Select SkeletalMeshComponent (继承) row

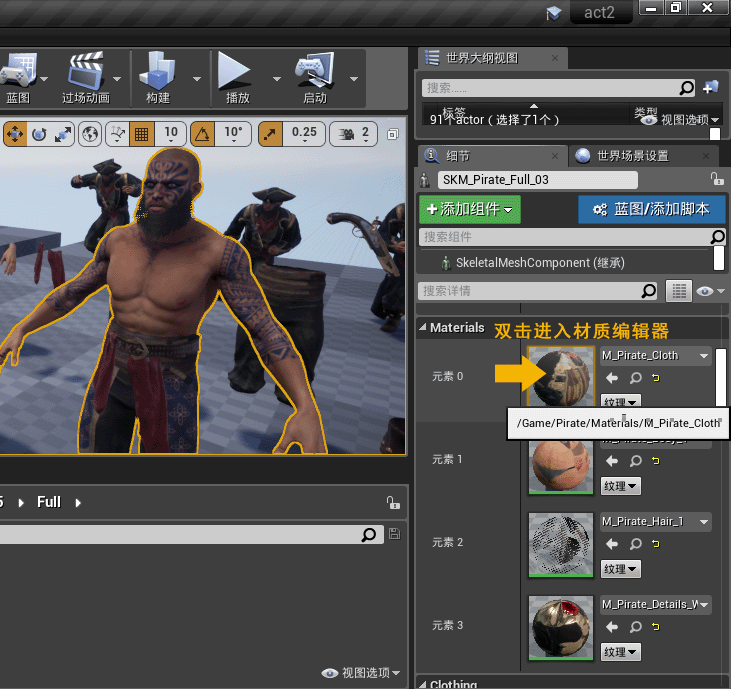(x=540, y=263)
